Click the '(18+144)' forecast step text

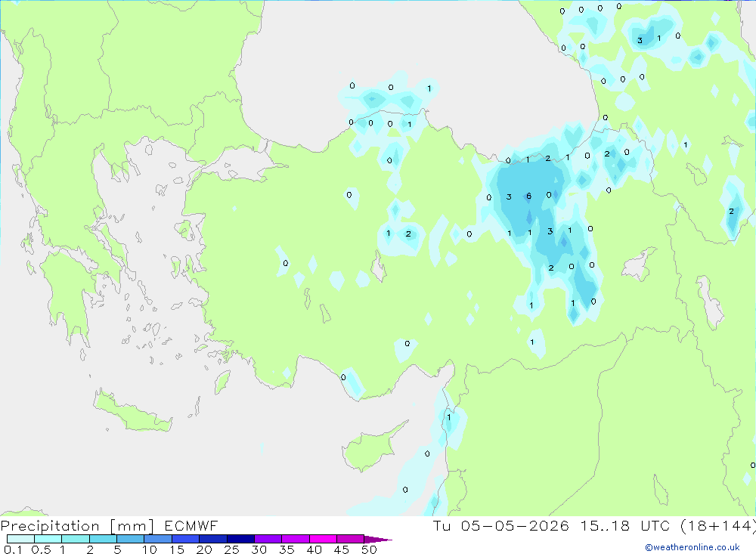click(x=718, y=525)
